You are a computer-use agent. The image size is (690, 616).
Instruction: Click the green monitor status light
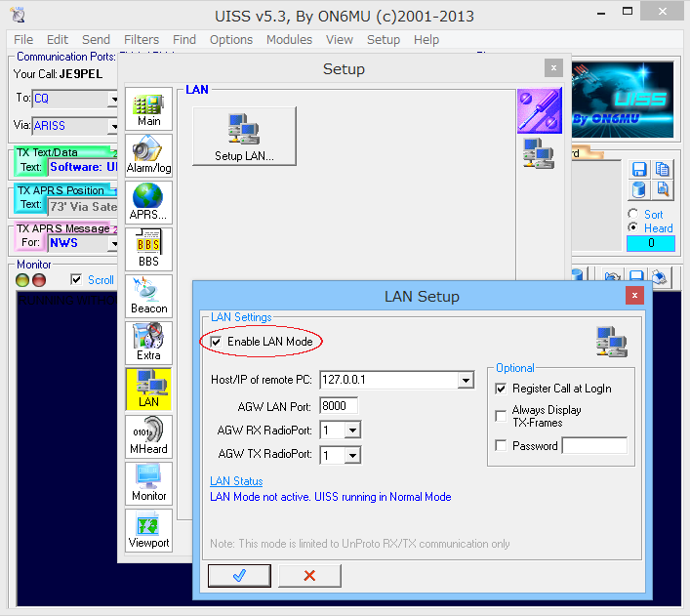click(x=22, y=280)
